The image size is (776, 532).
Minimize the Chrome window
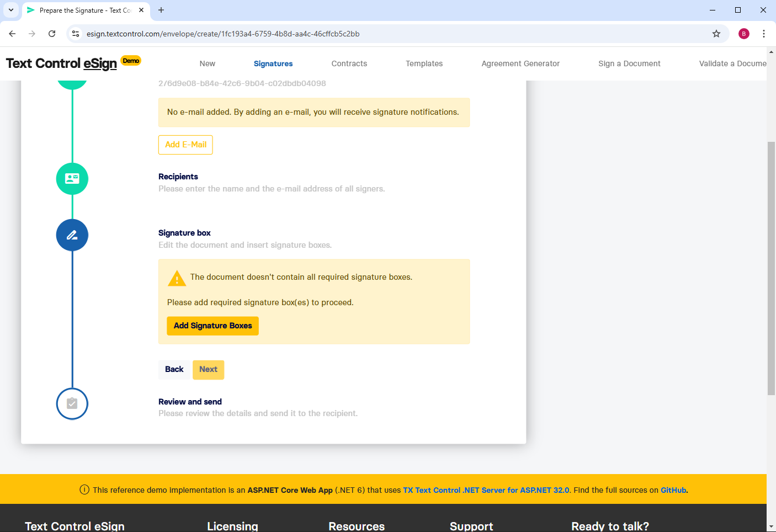713,10
